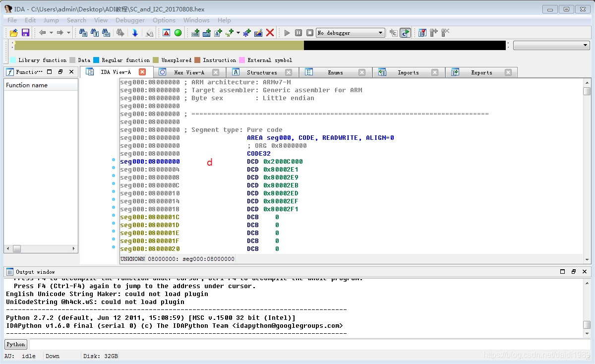Click the green circle toolbar icon
Viewport: 595px width, 364px height.
pos(178,33)
